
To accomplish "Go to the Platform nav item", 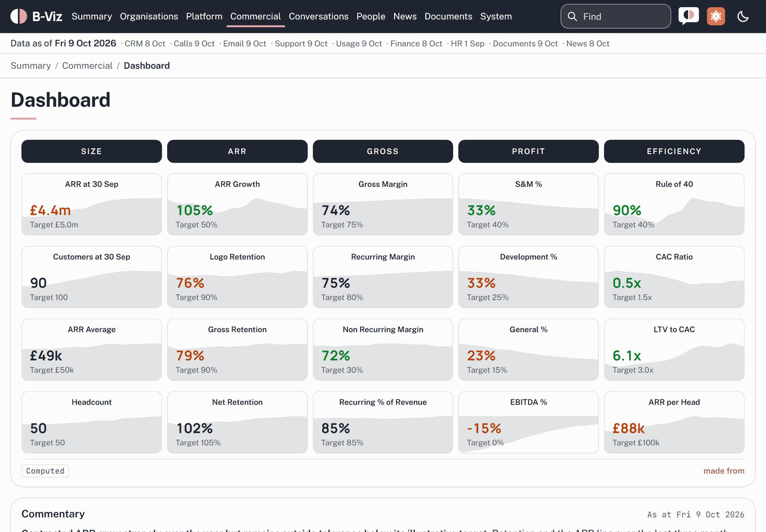I will 204,16.
